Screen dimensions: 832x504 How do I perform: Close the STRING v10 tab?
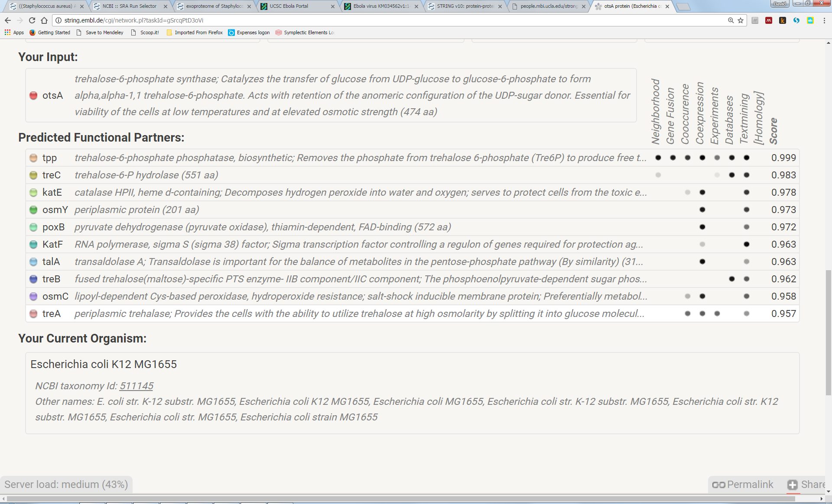coord(500,6)
